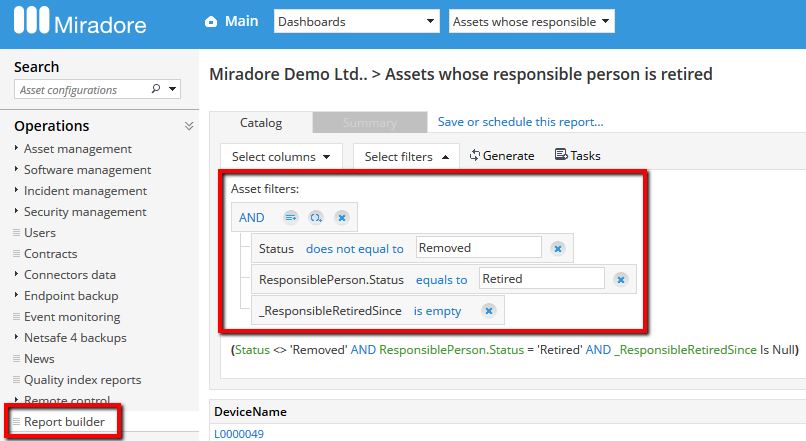Open the search type dropdown arrow
This screenshot has height=441, width=806.
pos(173,89)
